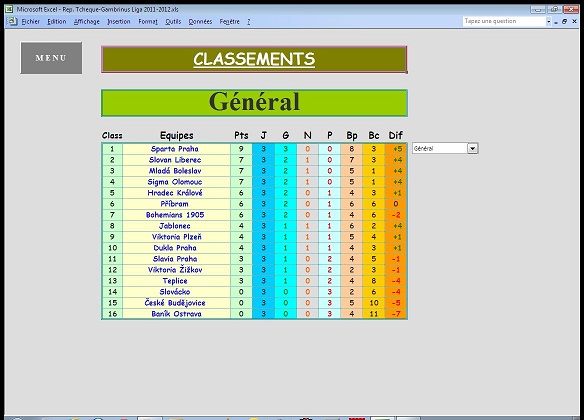Click the gray MENU button
The width and height of the screenshot is (584, 420).
tap(51, 58)
